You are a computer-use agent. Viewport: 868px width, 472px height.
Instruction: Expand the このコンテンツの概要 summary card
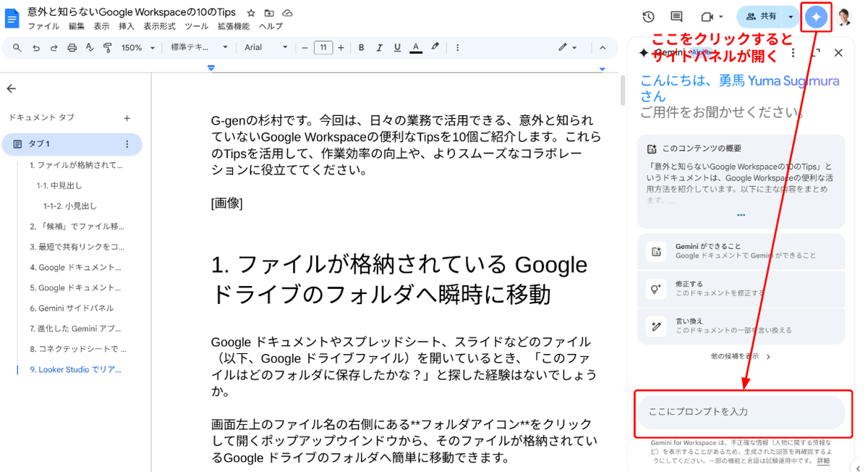click(741, 215)
